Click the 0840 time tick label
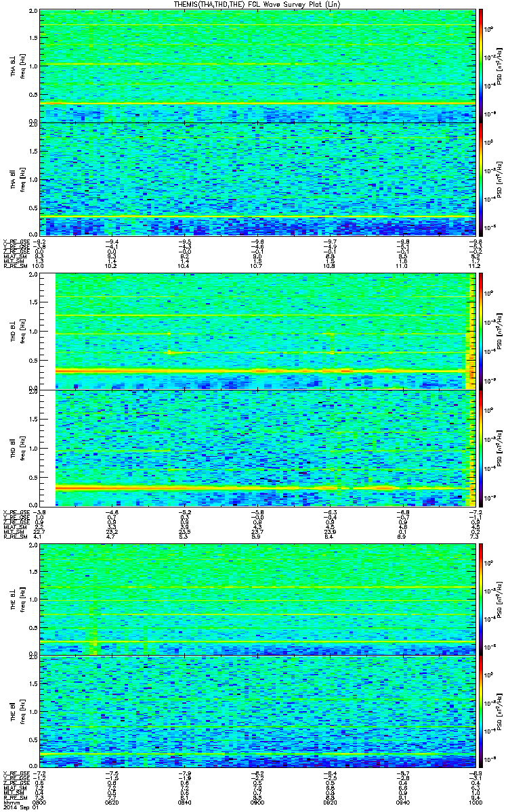Screen dimensions: 508x812 click(185, 803)
